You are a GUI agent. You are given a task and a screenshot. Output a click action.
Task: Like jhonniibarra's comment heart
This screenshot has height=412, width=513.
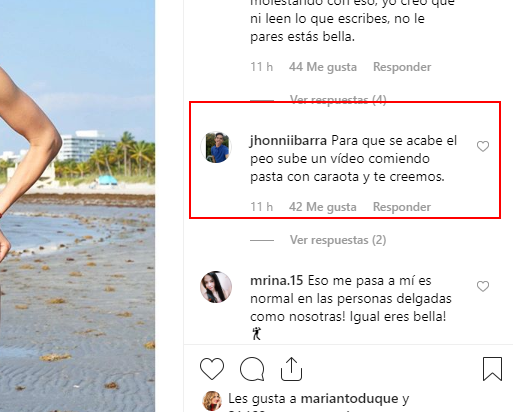(483, 146)
